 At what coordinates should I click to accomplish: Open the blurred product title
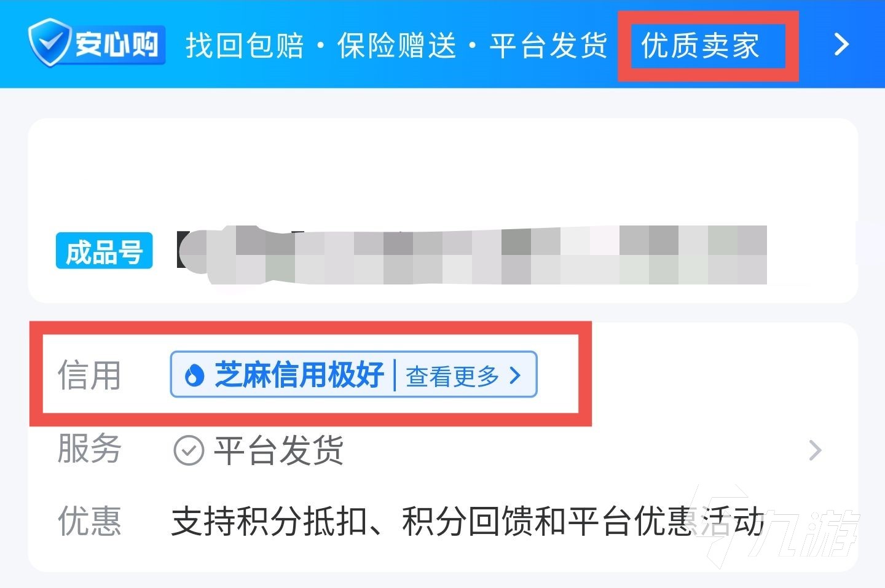point(471,255)
